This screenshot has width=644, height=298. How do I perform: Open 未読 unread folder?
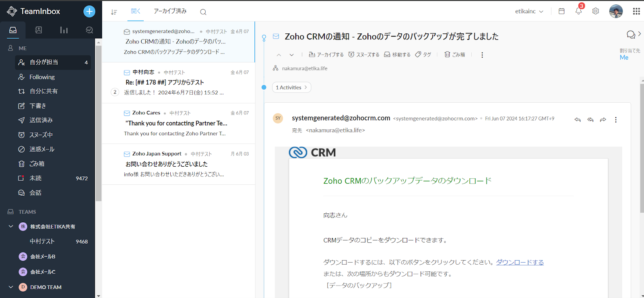click(53, 178)
